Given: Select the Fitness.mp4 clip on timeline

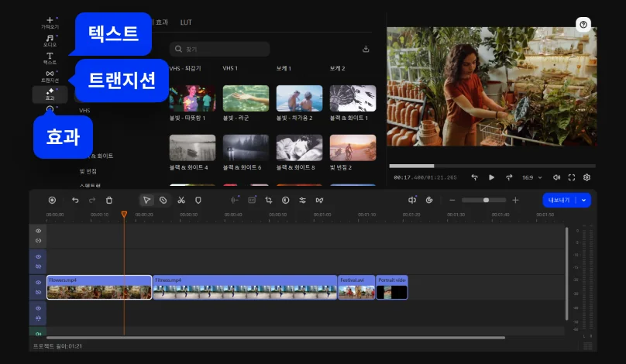Looking at the screenshot, I should point(245,287).
